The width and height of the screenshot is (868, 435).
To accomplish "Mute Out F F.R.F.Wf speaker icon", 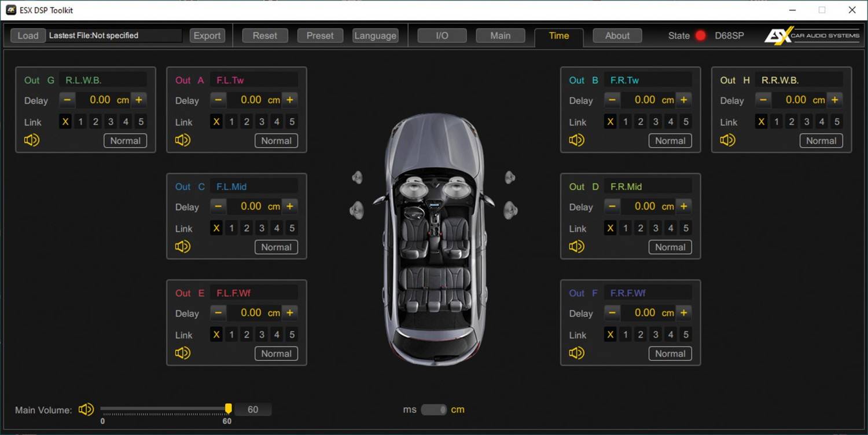I will point(576,353).
